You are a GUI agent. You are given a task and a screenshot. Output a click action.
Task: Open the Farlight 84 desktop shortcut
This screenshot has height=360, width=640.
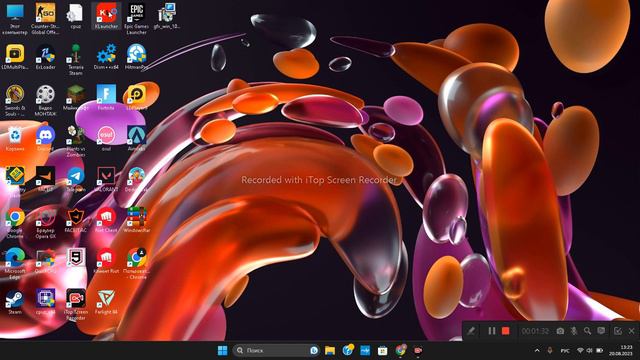106,302
